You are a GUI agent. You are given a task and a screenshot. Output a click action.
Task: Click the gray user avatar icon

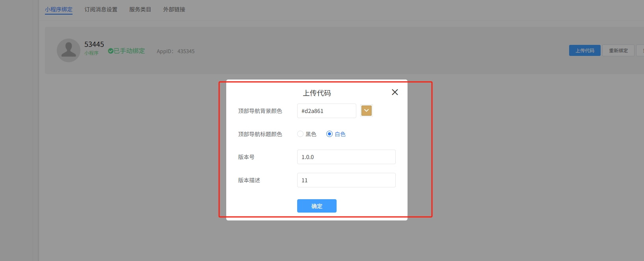(x=69, y=50)
